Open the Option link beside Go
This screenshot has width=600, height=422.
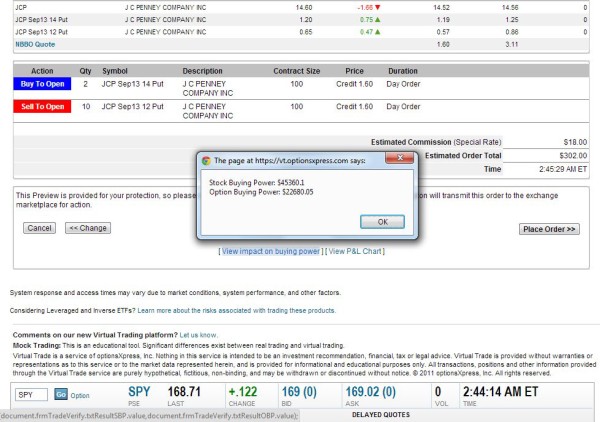(80, 396)
